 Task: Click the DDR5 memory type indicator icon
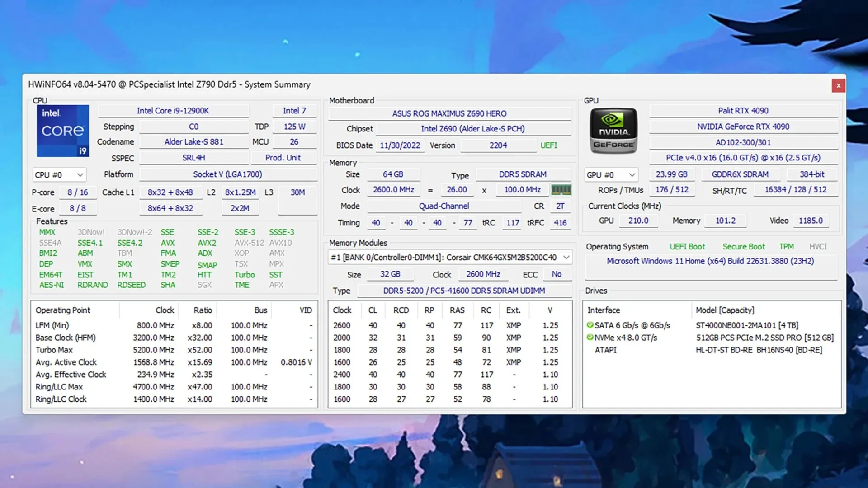561,189
